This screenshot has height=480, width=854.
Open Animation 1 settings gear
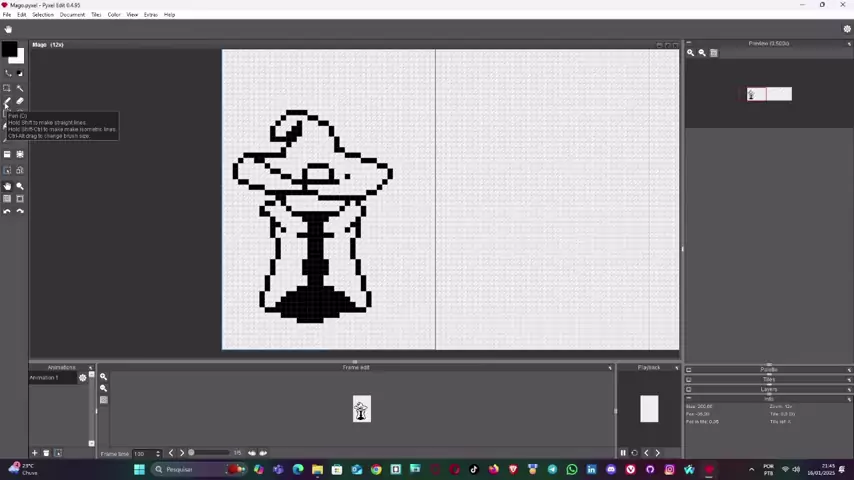(83, 378)
